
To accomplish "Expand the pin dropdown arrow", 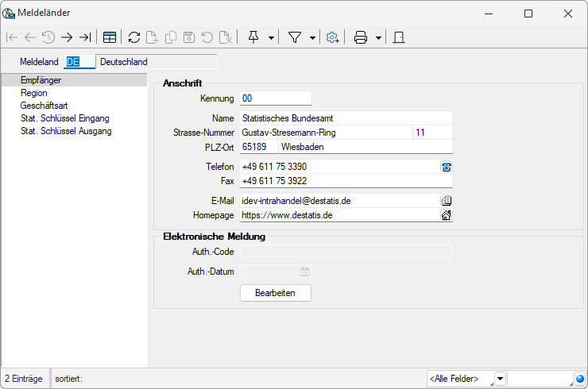I will click(272, 37).
